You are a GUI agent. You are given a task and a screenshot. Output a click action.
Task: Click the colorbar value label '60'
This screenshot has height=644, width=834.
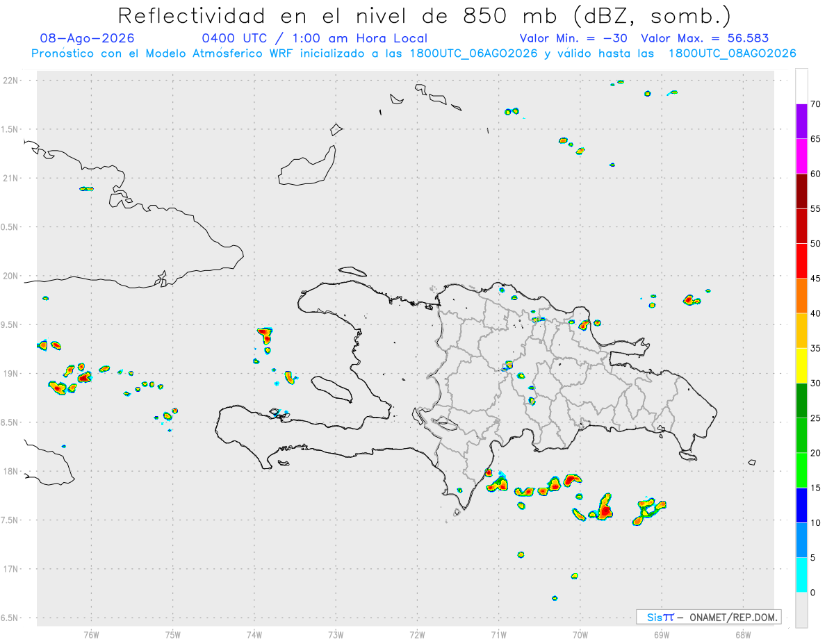tap(815, 174)
